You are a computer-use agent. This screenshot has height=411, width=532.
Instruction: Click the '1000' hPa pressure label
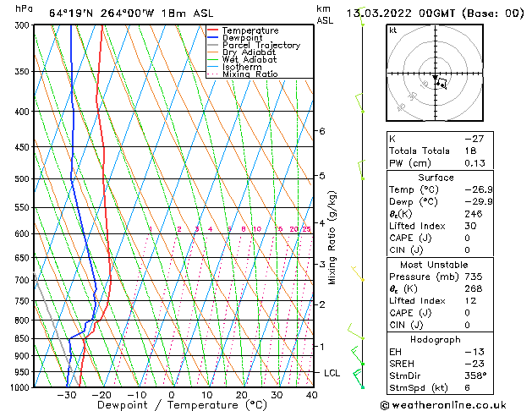tap(19, 387)
